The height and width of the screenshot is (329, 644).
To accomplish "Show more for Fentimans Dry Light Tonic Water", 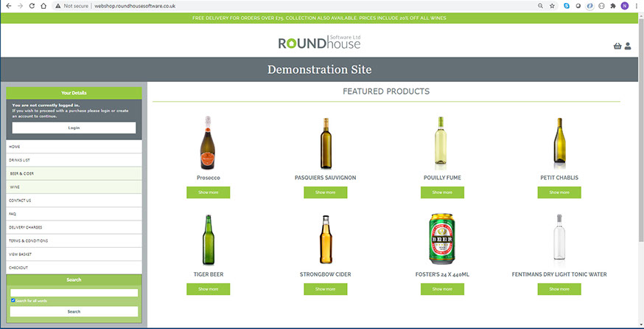I will pos(559,289).
